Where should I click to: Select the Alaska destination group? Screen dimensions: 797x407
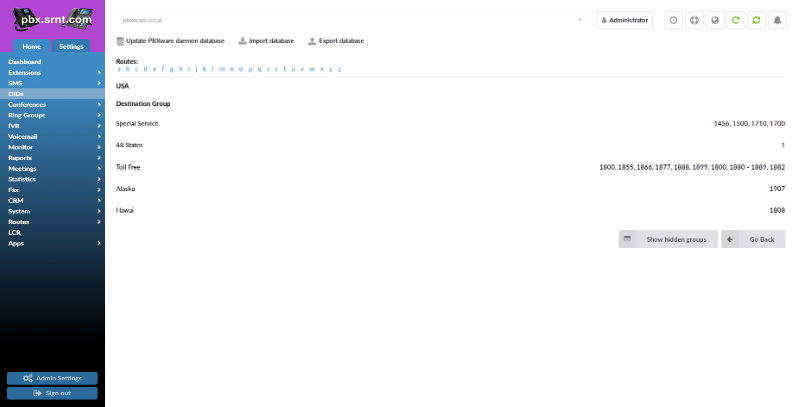click(125, 189)
